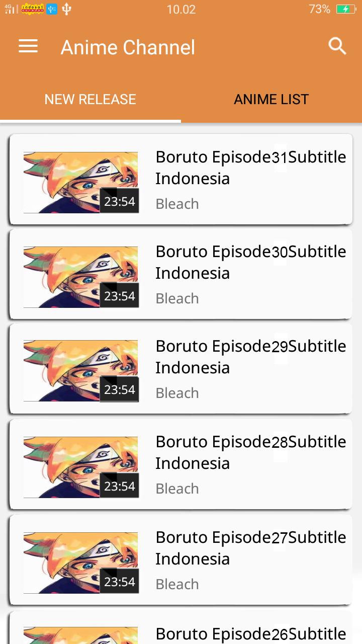
Task: Tap the Anime Channel title
Action: point(128,47)
